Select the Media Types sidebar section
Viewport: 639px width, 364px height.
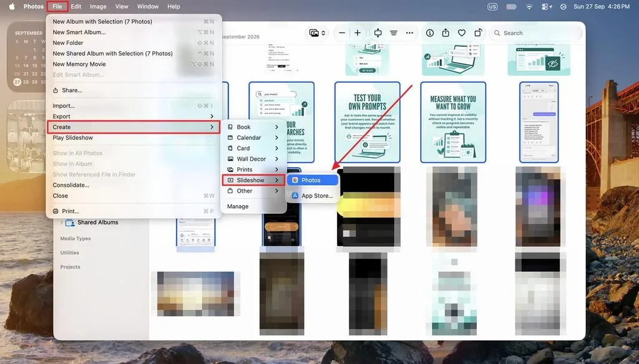tap(76, 239)
